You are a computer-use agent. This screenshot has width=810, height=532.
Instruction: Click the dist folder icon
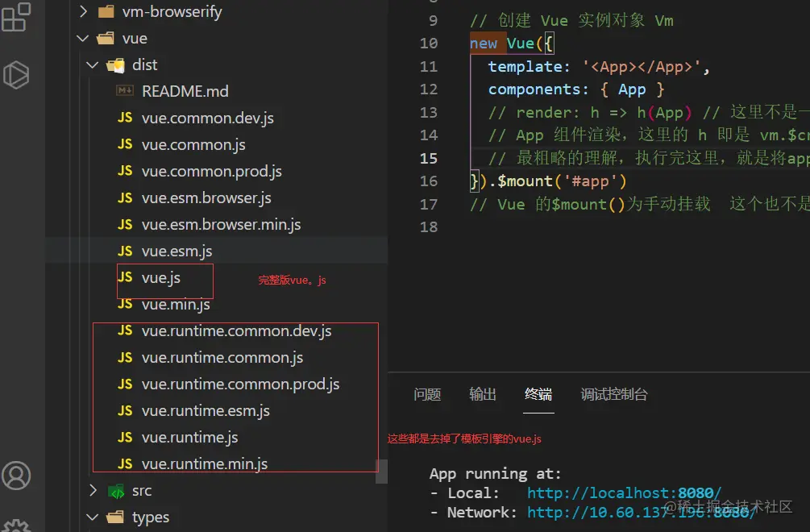point(116,65)
